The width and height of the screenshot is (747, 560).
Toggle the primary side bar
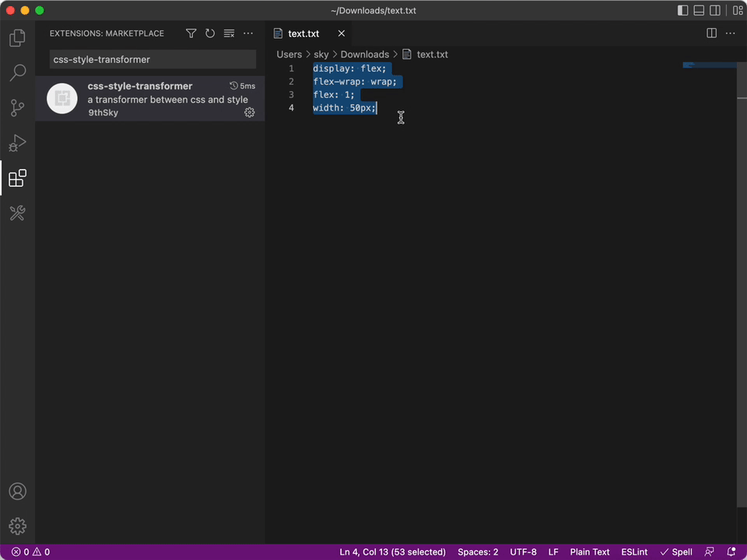pyautogui.click(x=682, y=10)
